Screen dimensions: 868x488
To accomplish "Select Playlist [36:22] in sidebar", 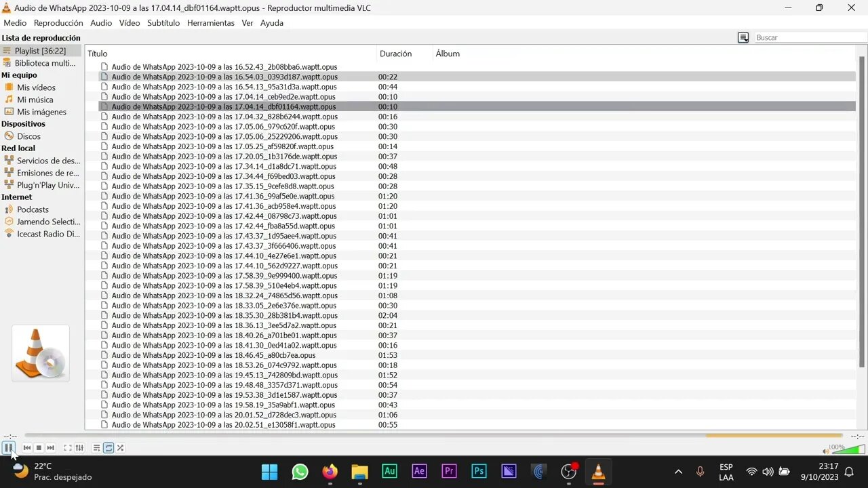I will tap(41, 51).
